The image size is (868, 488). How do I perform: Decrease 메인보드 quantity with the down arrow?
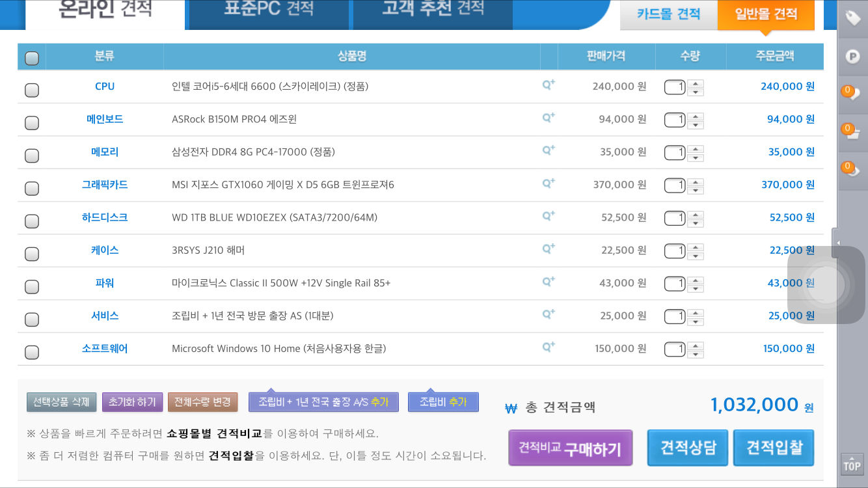pos(696,125)
